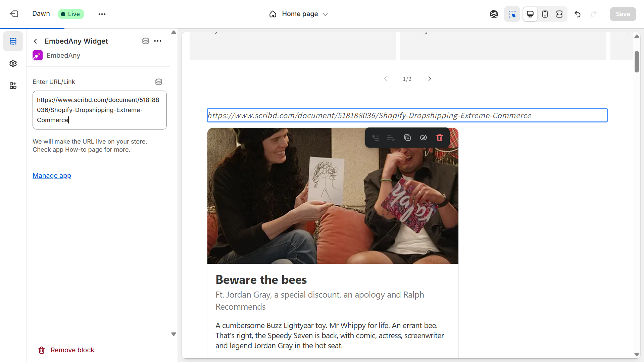Image resolution: width=644 pixels, height=362 pixels.
Task: Switch to mobile preview
Action: click(x=545, y=14)
